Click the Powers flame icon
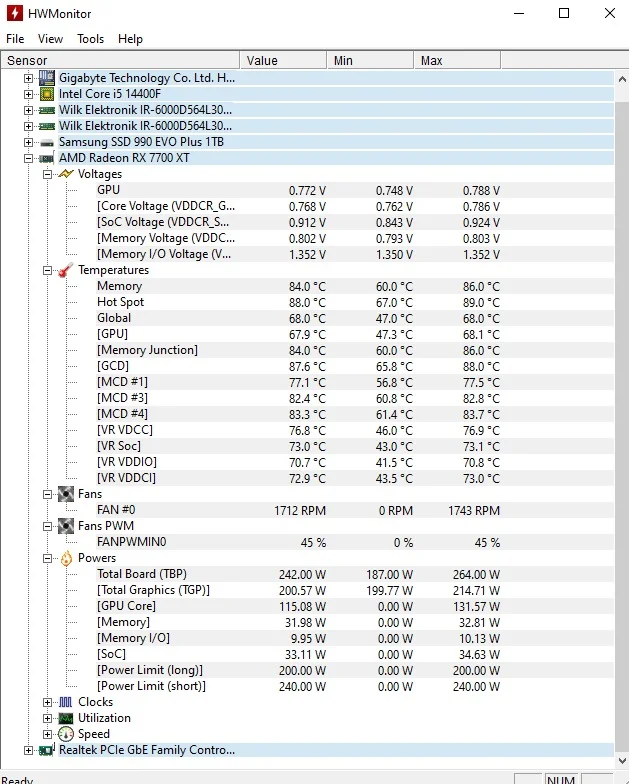 tap(66, 558)
